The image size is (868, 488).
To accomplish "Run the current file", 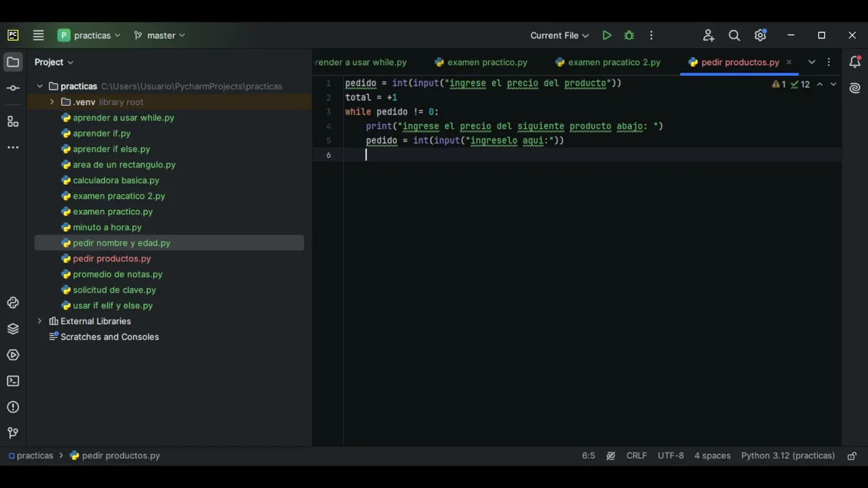I will click(x=607, y=35).
